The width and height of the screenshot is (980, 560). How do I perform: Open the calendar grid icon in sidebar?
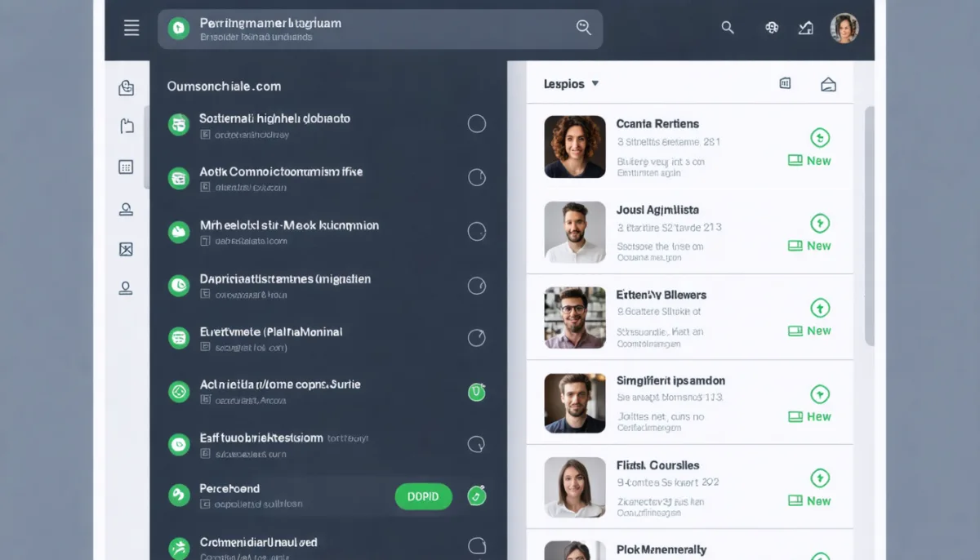point(126,167)
